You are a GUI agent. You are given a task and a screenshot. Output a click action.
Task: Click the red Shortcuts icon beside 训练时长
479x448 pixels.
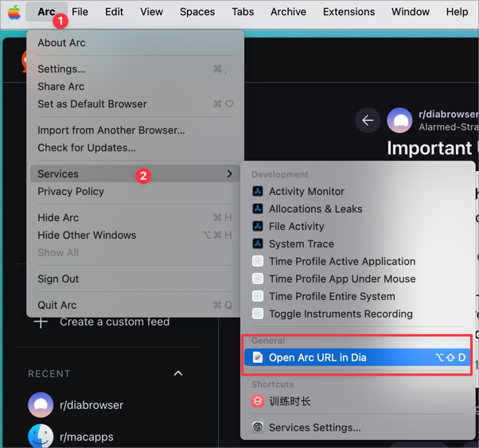point(258,401)
